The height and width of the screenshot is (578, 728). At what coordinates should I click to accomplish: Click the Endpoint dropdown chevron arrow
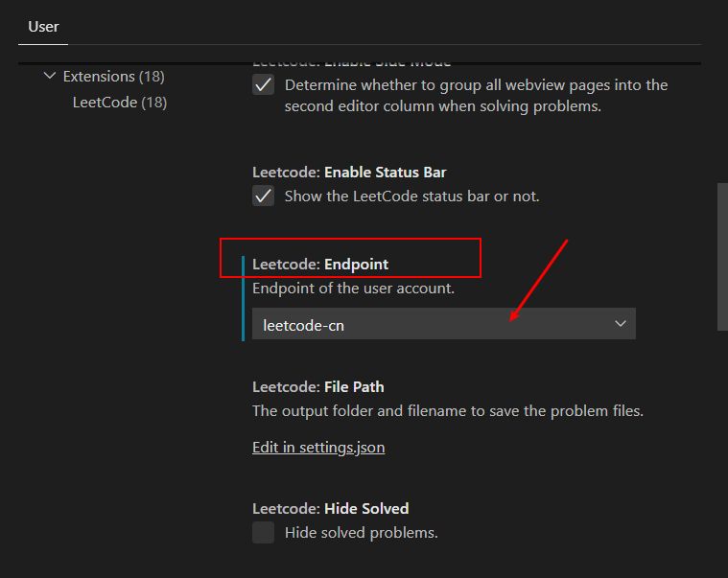coord(620,324)
